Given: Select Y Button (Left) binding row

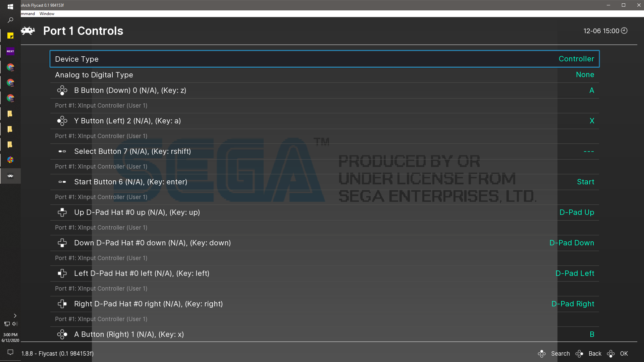Looking at the screenshot, I should coord(325,121).
